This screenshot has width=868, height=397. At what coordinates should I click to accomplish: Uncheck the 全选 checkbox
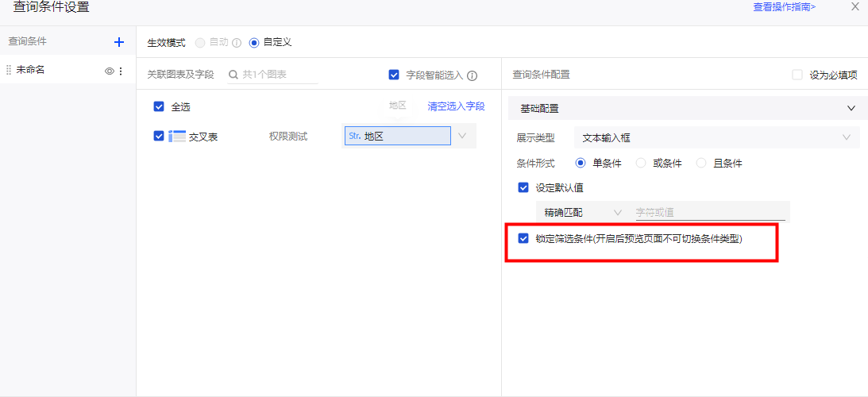[159, 106]
